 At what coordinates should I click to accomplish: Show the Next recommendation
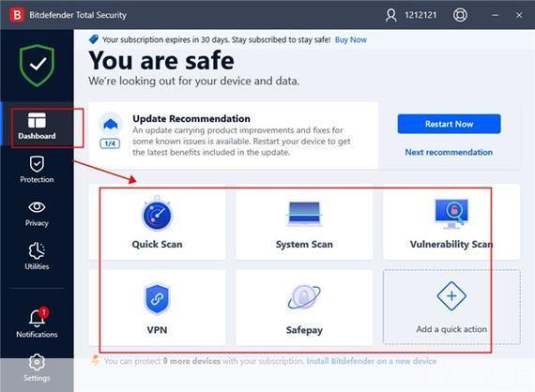coord(449,152)
